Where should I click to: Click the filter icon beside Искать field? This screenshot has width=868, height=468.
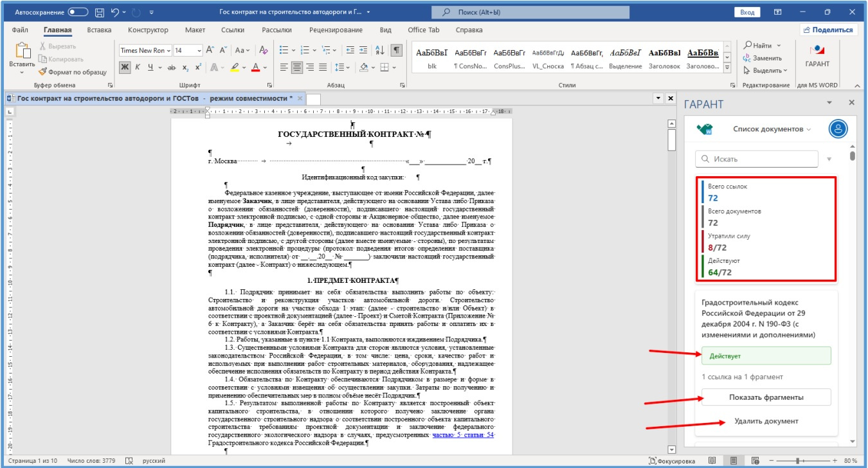(829, 159)
